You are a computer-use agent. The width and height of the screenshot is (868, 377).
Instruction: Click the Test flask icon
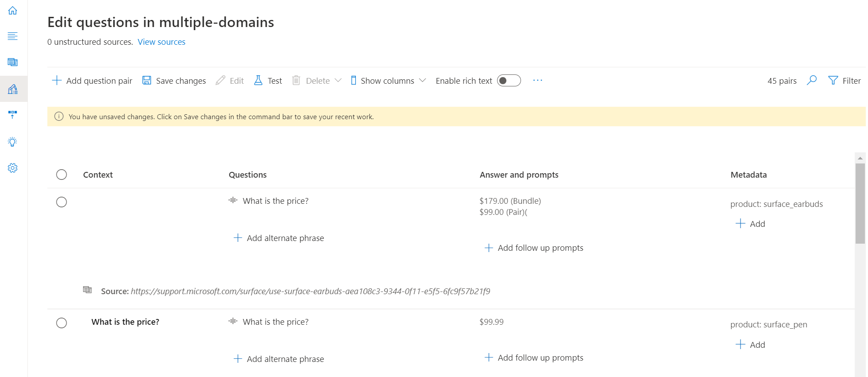(x=258, y=80)
